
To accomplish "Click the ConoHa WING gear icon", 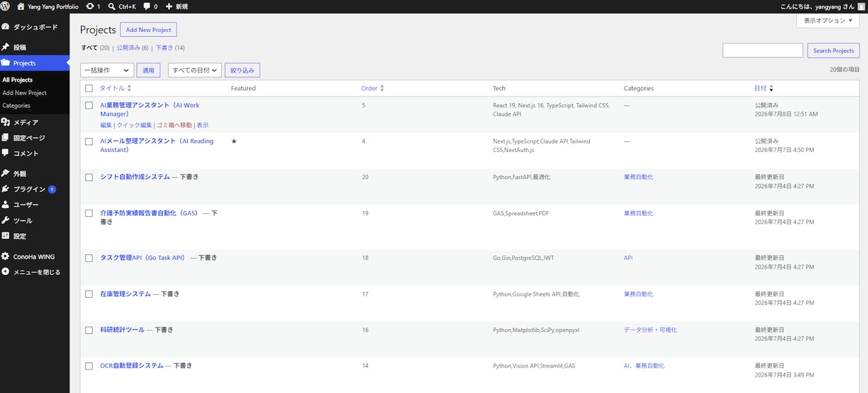I will [x=6, y=257].
